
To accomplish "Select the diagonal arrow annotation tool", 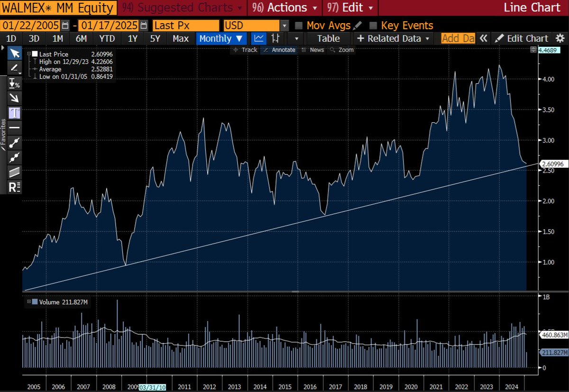I will tap(15, 98).
